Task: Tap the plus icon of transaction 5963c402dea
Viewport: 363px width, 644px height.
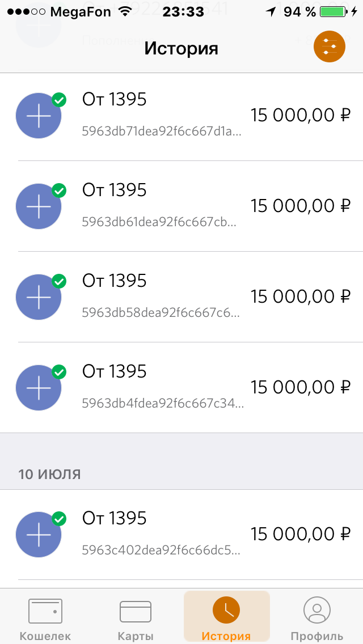Action: point(39,535)
